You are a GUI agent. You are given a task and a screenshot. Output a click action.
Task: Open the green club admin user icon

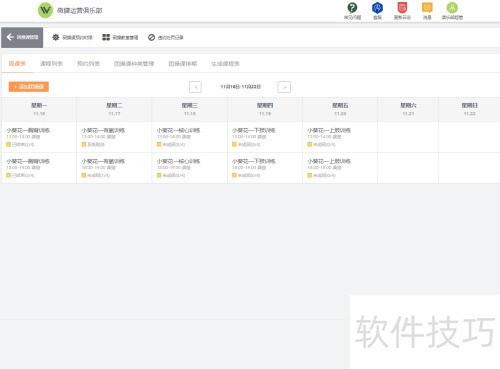452,8
